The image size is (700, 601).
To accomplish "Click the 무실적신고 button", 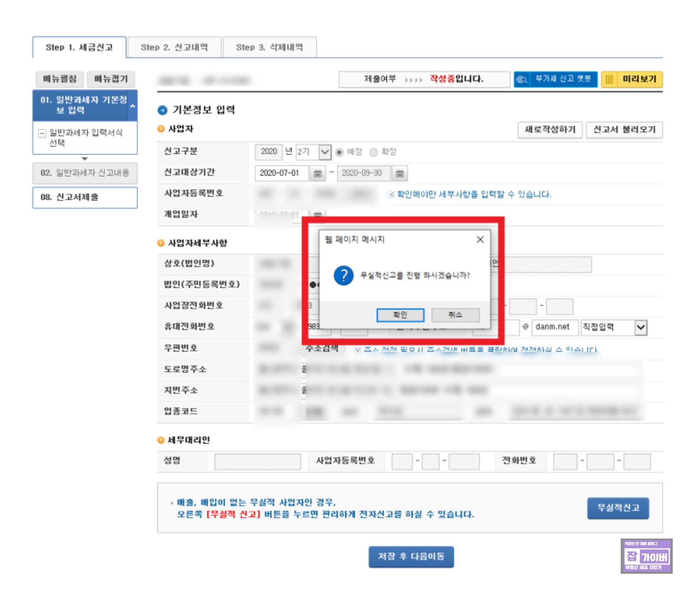I will (x=618, y=508).
